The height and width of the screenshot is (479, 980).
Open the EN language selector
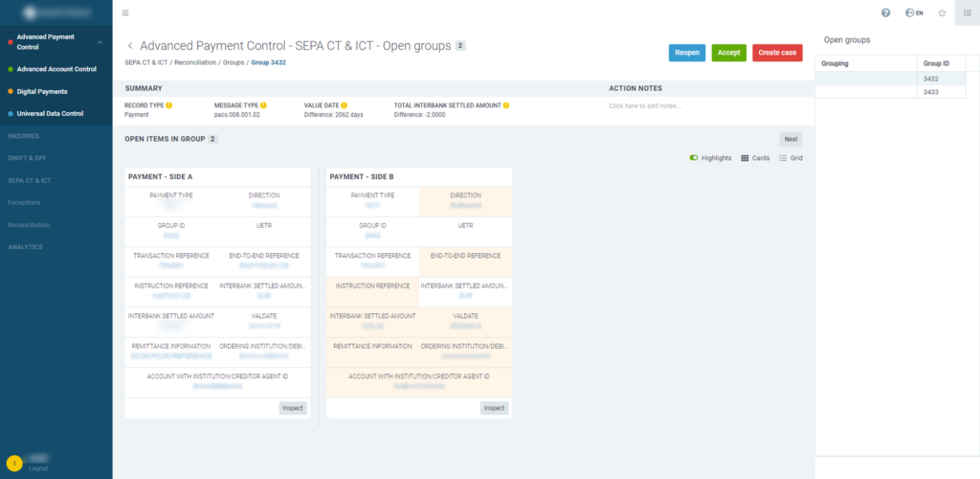tap(914, 12)
